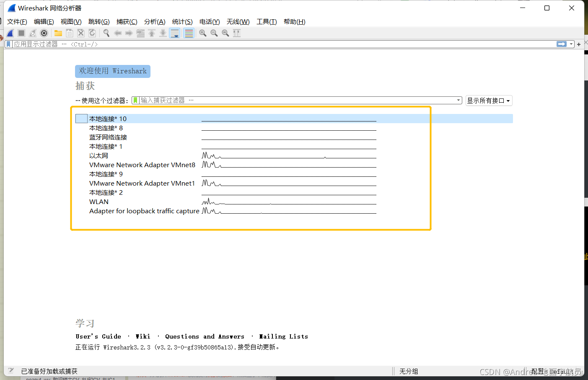Screen dimensions: 588x380
Task: Open the 帮助(H) menu
Action: coord(295,22)
